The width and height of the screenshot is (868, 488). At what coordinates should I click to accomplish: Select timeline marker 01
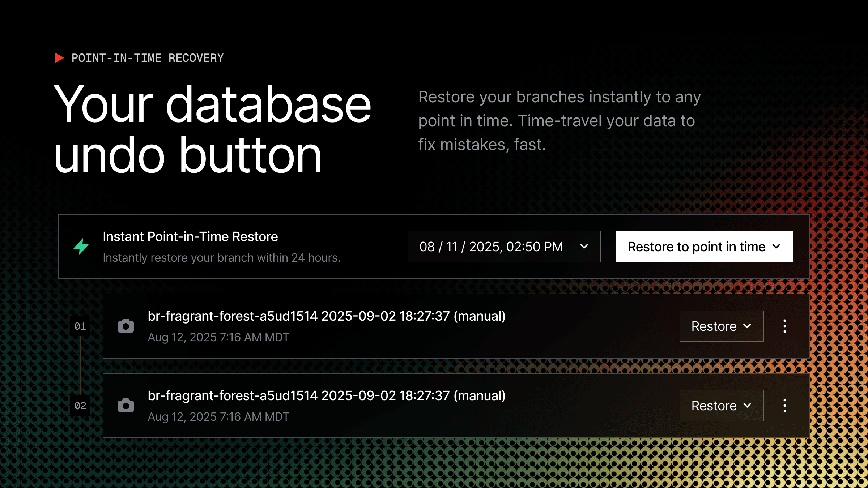(x=80, y=326)
